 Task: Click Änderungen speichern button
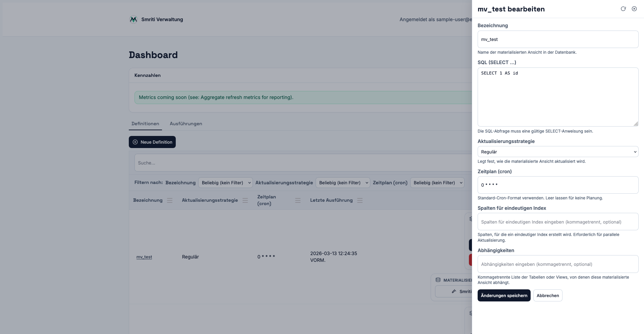[x=504, y=295]
